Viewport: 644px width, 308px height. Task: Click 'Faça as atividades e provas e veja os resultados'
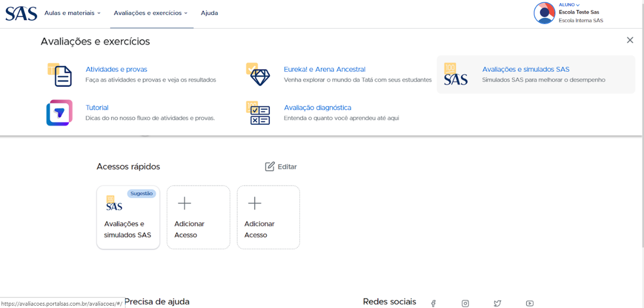[151, 80]
